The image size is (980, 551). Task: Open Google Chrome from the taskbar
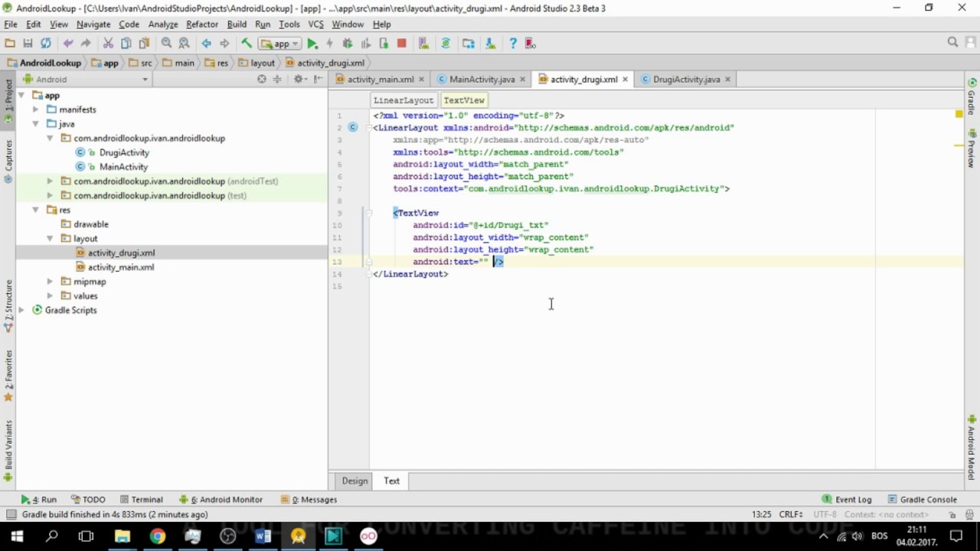point(157,536)
